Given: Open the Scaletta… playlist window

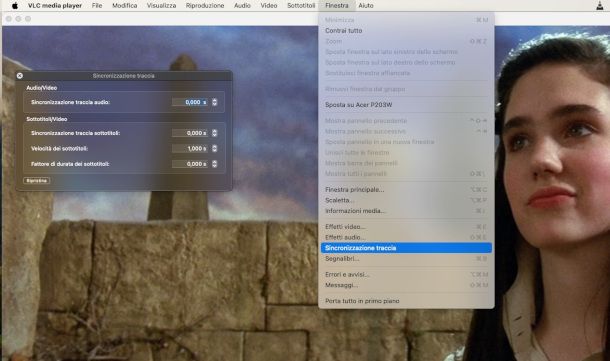Looking at the screenshot, I should pyautogui.click(x=406, y=200).
